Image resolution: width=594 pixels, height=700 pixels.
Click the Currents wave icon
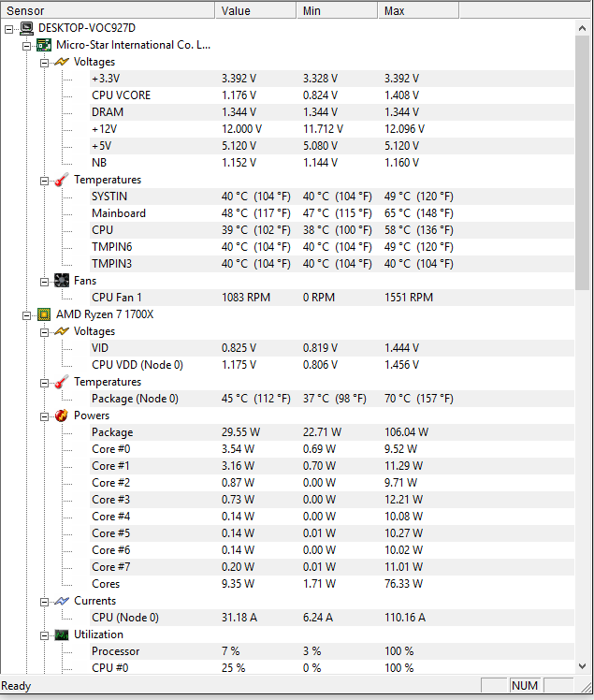click(x=62, y=601)
